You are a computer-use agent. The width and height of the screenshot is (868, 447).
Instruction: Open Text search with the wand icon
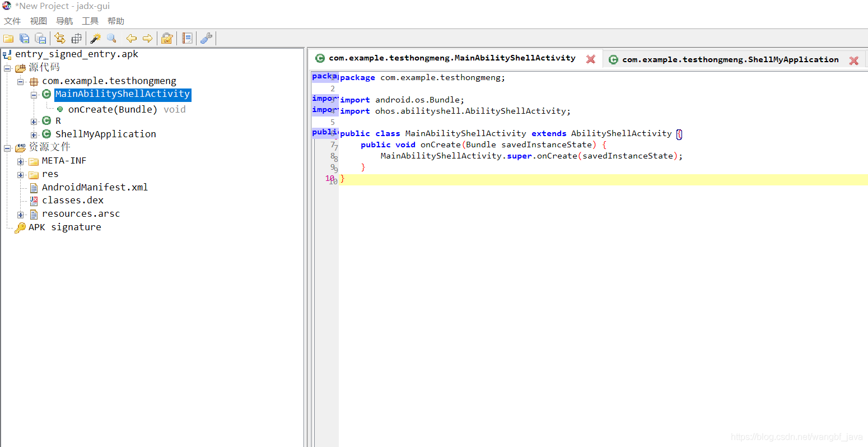pos(96,38)
